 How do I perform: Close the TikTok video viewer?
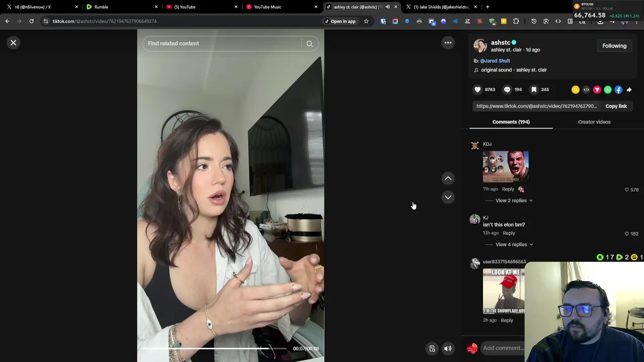coord(14,43)
